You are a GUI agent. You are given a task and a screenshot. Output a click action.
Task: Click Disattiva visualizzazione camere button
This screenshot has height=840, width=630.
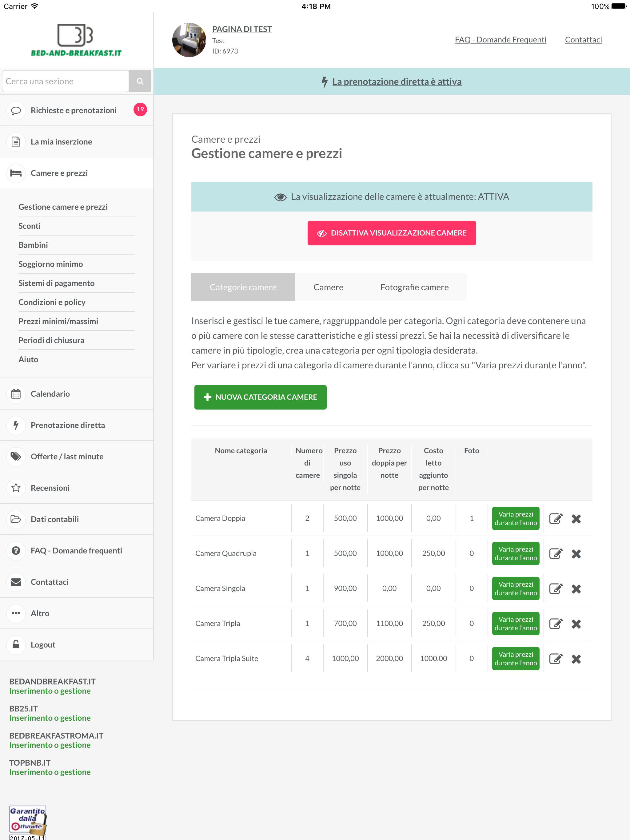click(391, 233)
